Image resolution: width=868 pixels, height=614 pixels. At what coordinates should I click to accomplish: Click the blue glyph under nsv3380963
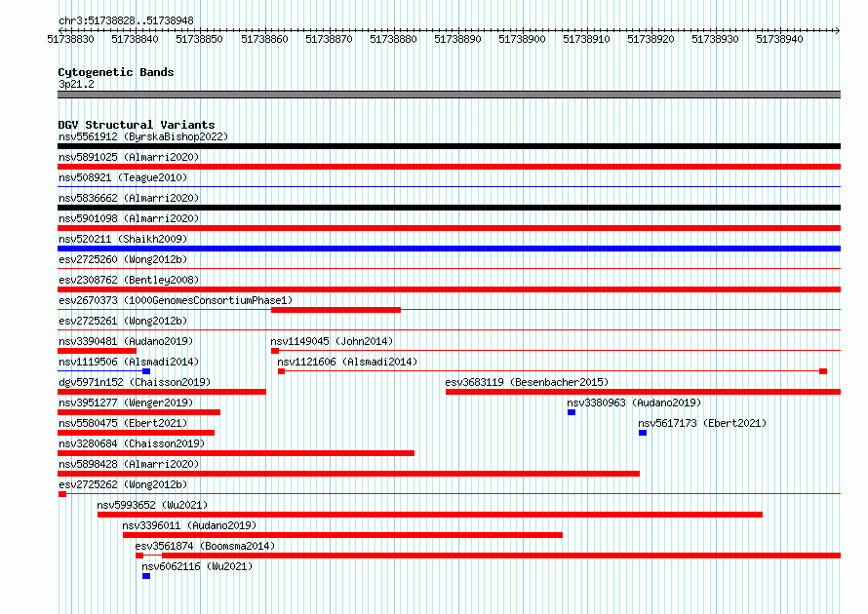pos(572,412)
